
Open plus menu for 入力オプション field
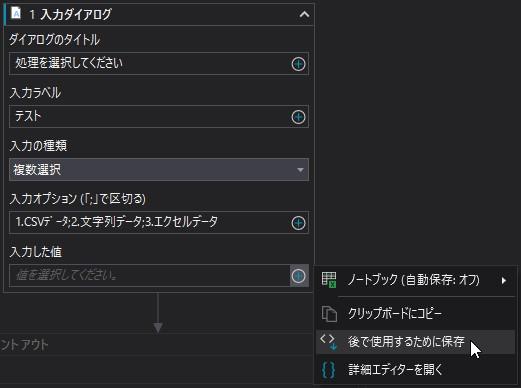(x=298, y=223)
